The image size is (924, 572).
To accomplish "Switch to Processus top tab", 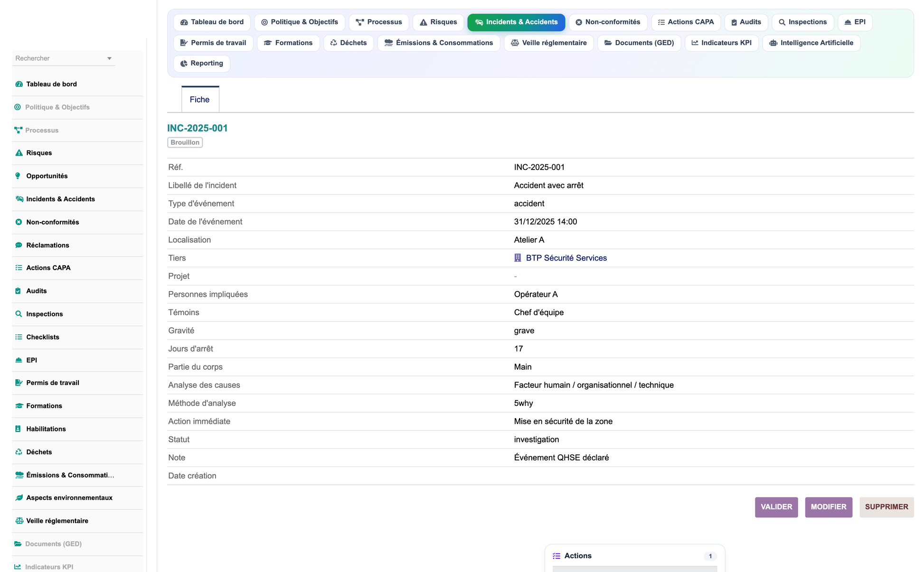I will [x=379, y=22].
